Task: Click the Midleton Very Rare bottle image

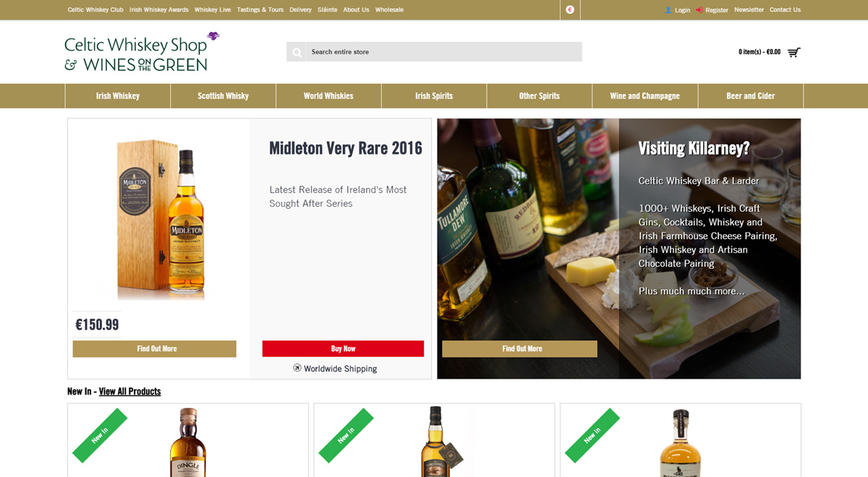Action: pos(161,219)
